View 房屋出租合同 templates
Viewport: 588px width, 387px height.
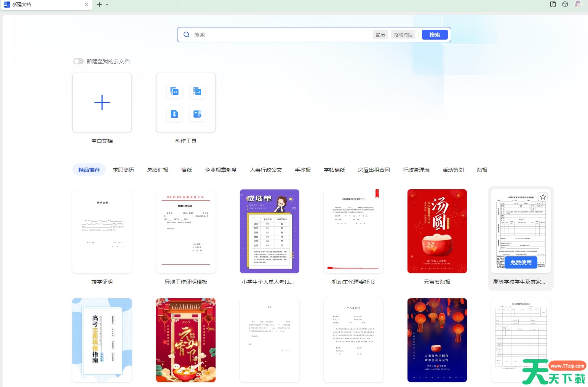coord(374,170)
